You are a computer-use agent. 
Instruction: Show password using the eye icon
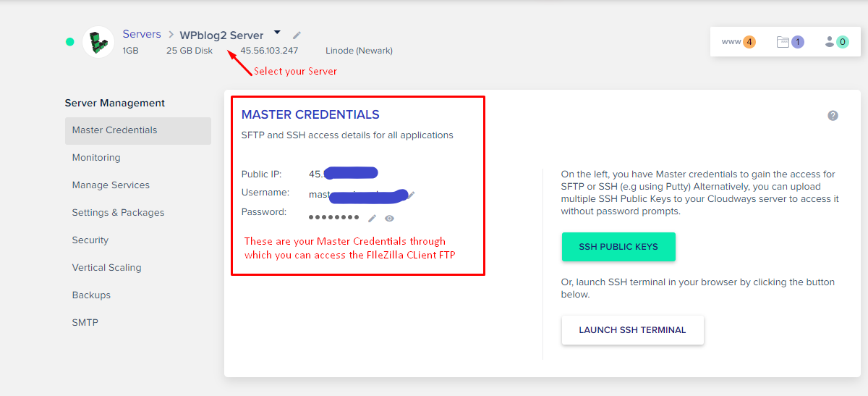[x=390, y=218]
